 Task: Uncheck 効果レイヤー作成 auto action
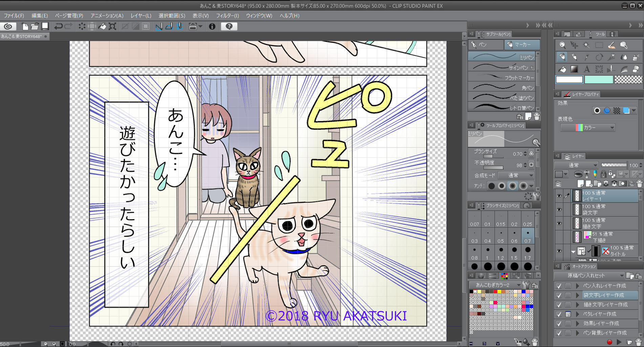coord(559,323)
